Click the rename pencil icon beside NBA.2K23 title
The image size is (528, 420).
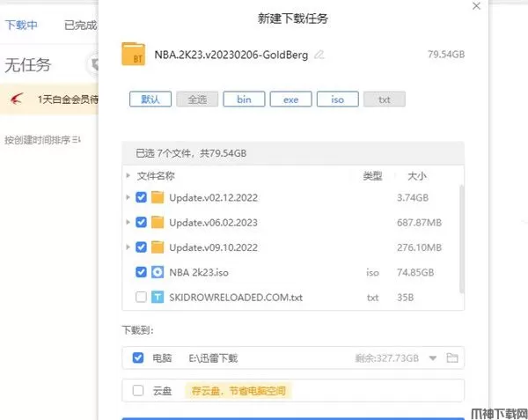(319, 55)
